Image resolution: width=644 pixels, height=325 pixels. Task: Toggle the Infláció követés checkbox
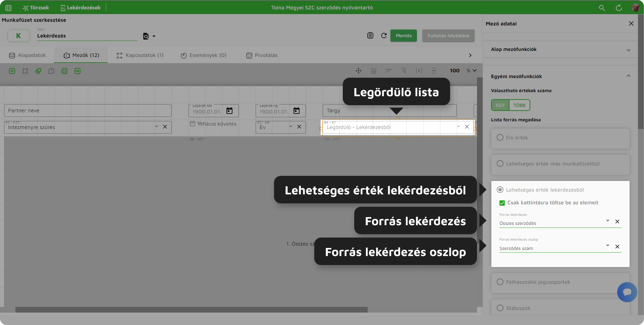[193, 123]
